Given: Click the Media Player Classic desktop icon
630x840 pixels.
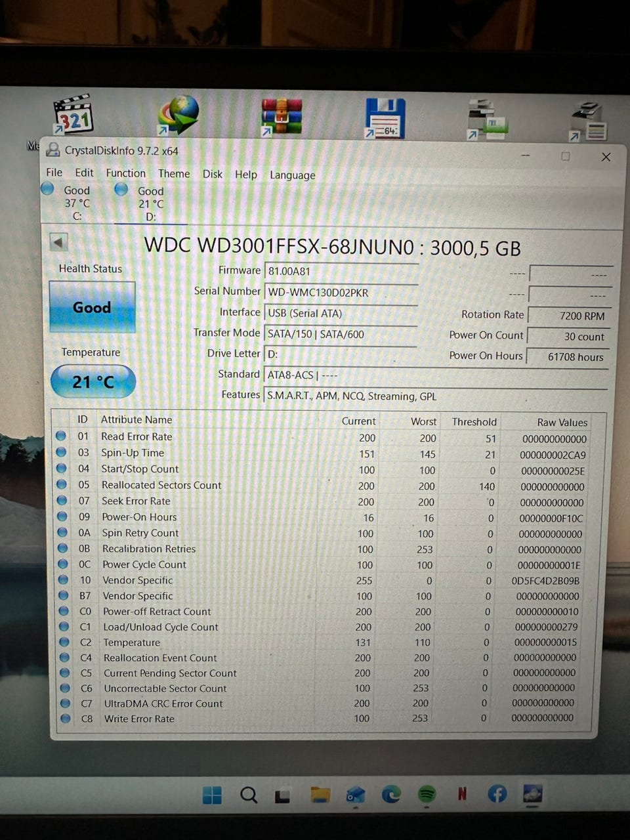Looking at the screenshot, I should [x=73, y=116].
